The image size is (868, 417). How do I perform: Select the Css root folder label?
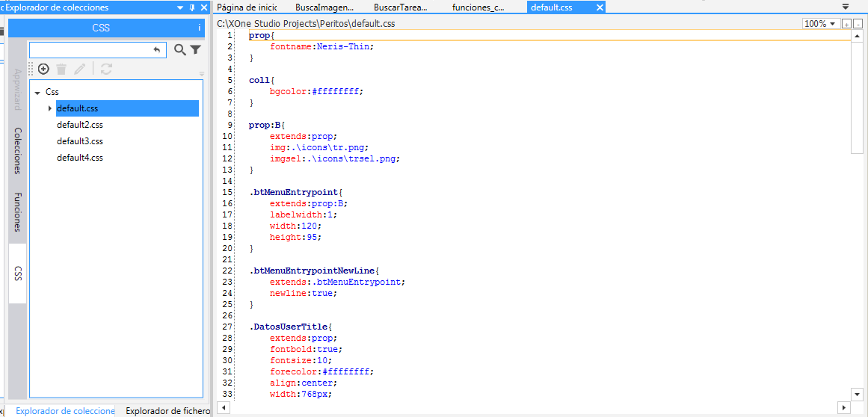52,93
